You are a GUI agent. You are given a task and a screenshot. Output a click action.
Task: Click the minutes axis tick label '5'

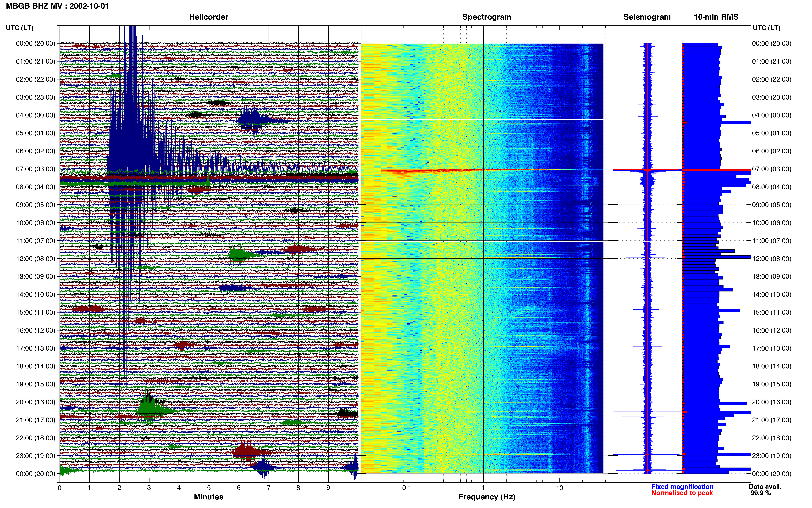(x=209, y=487)
